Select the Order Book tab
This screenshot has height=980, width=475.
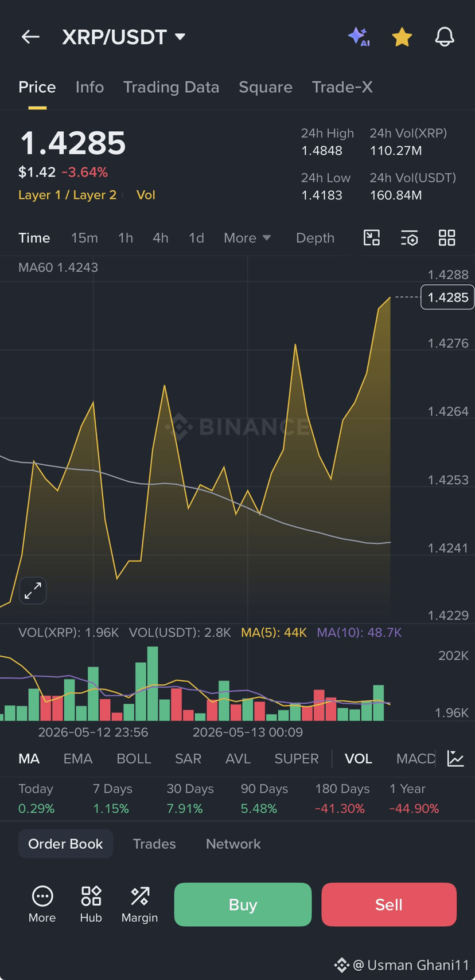point(65,844)
